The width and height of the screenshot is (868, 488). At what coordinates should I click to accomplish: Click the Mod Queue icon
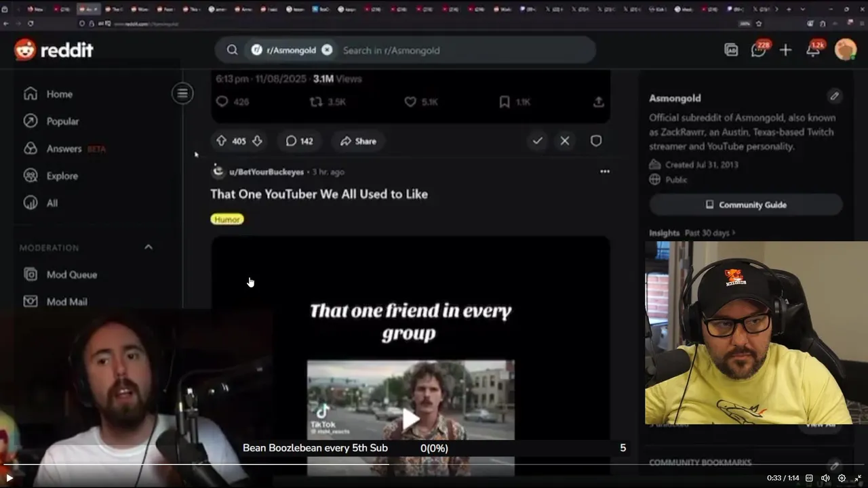(31, 274)
